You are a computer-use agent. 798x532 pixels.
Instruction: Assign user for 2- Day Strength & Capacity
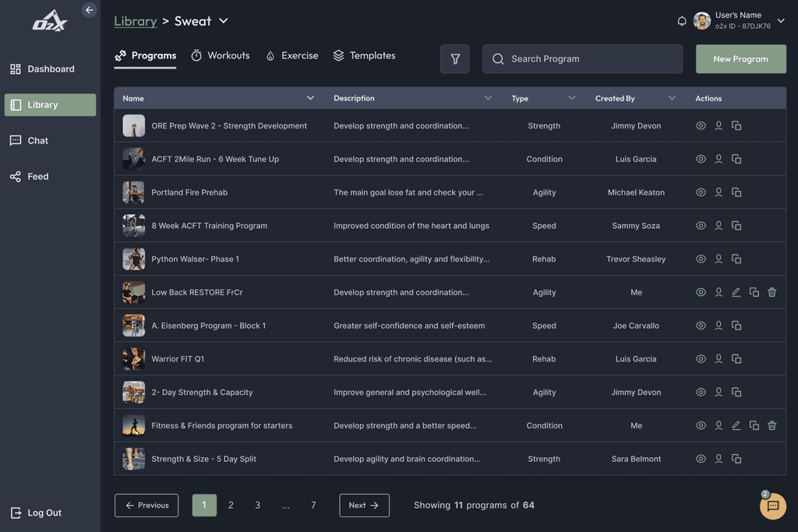tap(719, 392)
